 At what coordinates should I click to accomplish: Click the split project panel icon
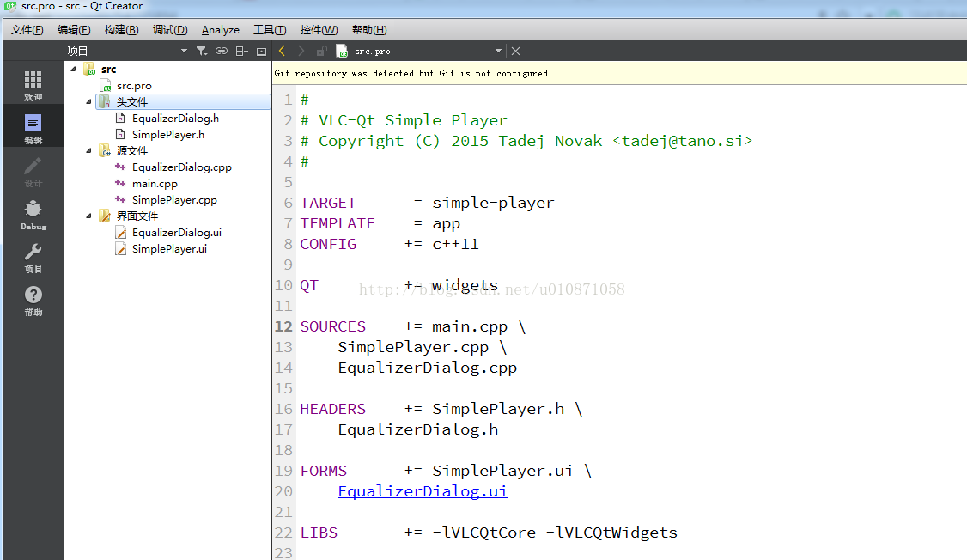242,52
